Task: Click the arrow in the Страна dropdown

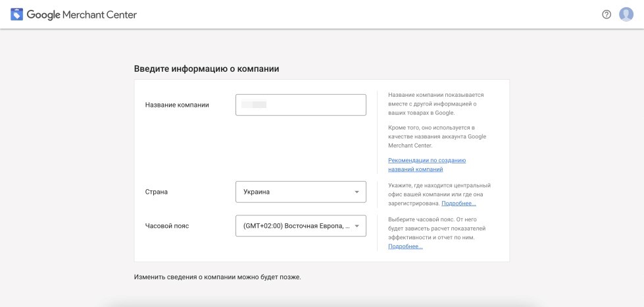Action: point(357,192)
